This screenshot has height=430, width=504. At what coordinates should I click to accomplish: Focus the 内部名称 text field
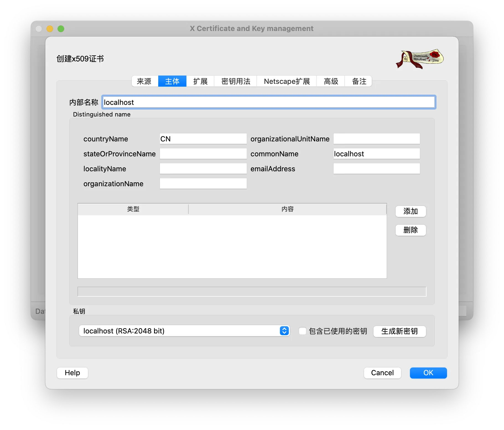tap(269, 102)
